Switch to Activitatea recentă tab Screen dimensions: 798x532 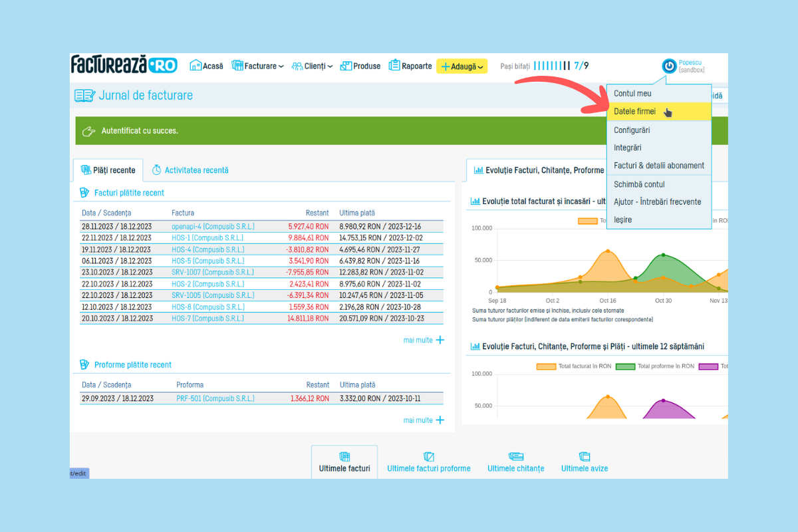pyautogui.click(x=190, y=170)
